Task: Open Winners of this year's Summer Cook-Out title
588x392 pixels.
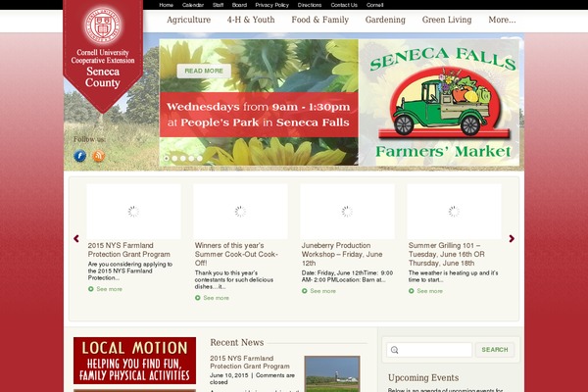Action: tap(236, 254)
